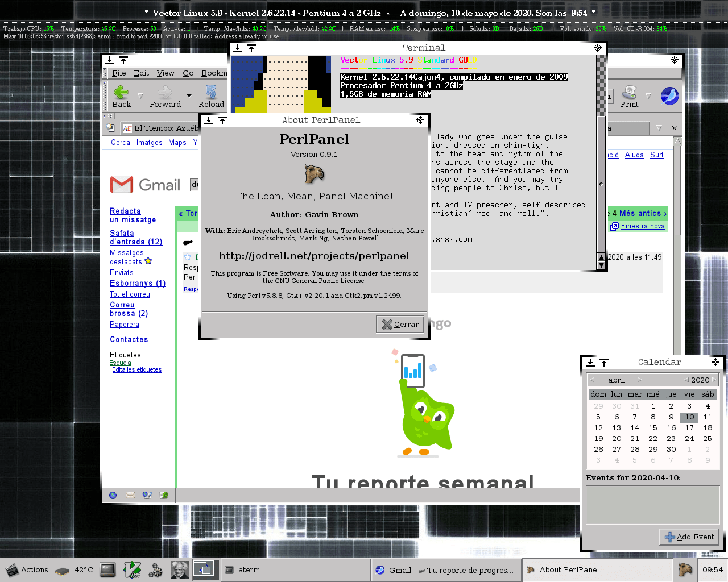Star the open Gmail message
Screen dimensions: 728x582
click(188, 257)
